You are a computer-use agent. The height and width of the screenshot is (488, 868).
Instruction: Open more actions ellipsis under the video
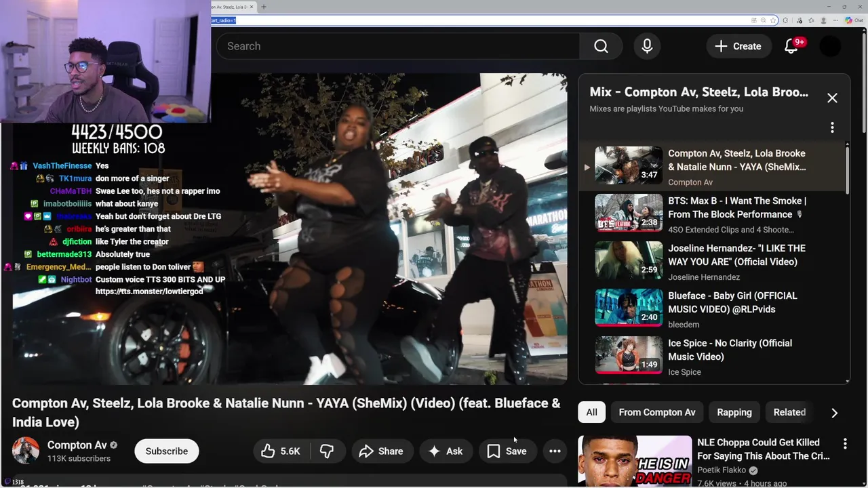pos(555,451)
